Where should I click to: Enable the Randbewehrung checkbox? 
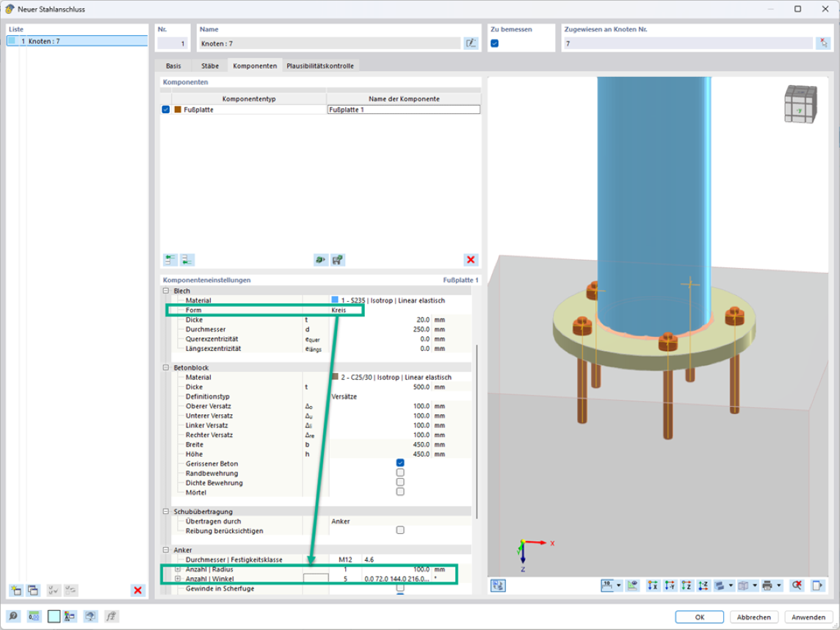(400, 473)
